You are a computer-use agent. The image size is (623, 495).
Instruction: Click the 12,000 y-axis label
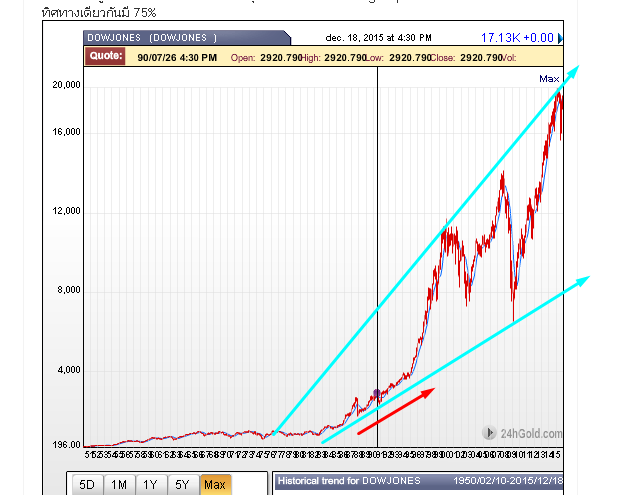pos(66,211)
